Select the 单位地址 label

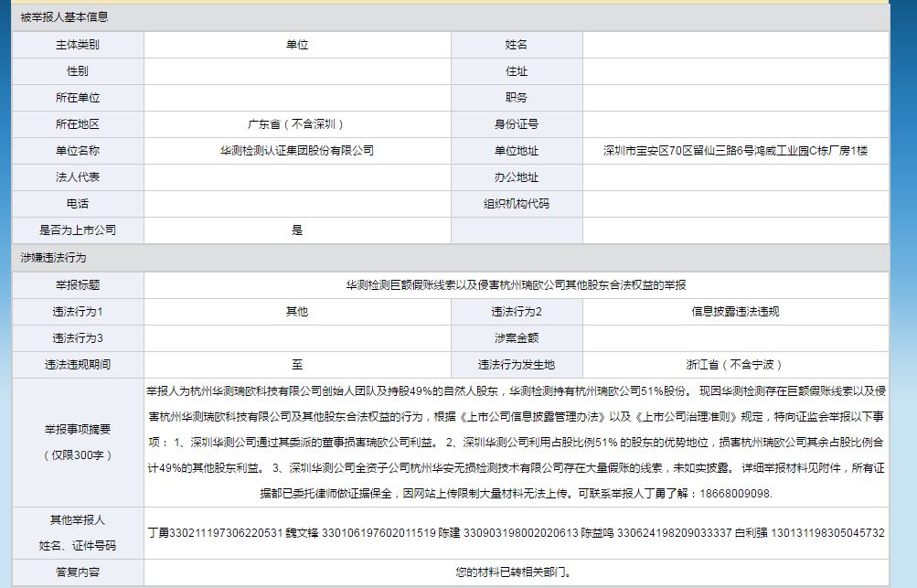(517, 150)
